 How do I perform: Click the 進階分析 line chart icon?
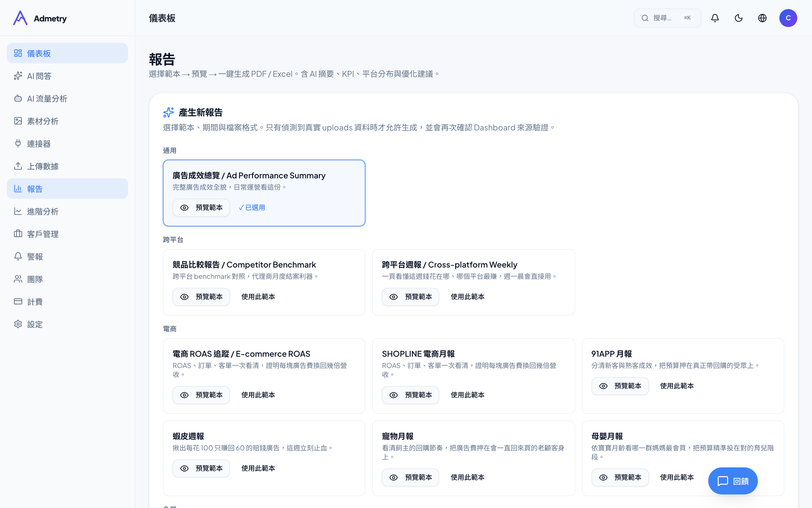18,211
